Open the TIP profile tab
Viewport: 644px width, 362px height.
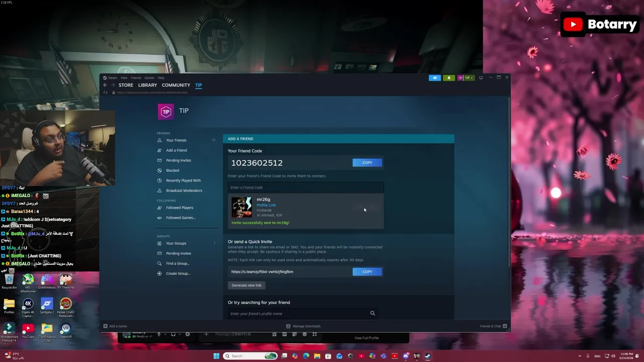coord(198,85)
